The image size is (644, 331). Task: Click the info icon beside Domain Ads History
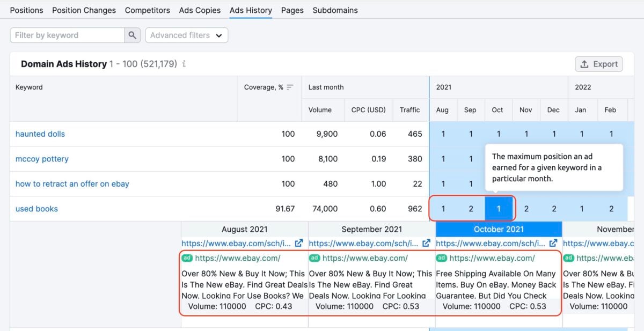184,64
